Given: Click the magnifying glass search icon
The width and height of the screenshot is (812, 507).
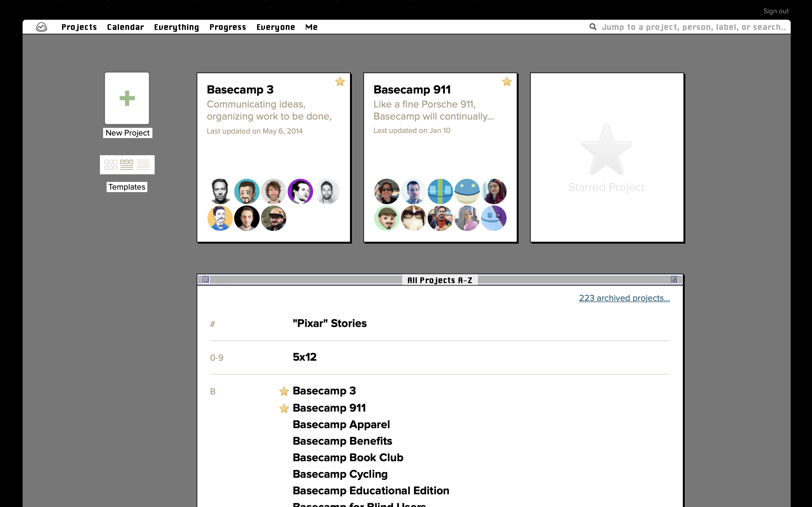Looking at the screenshot, I should click(x=593, y=27).
